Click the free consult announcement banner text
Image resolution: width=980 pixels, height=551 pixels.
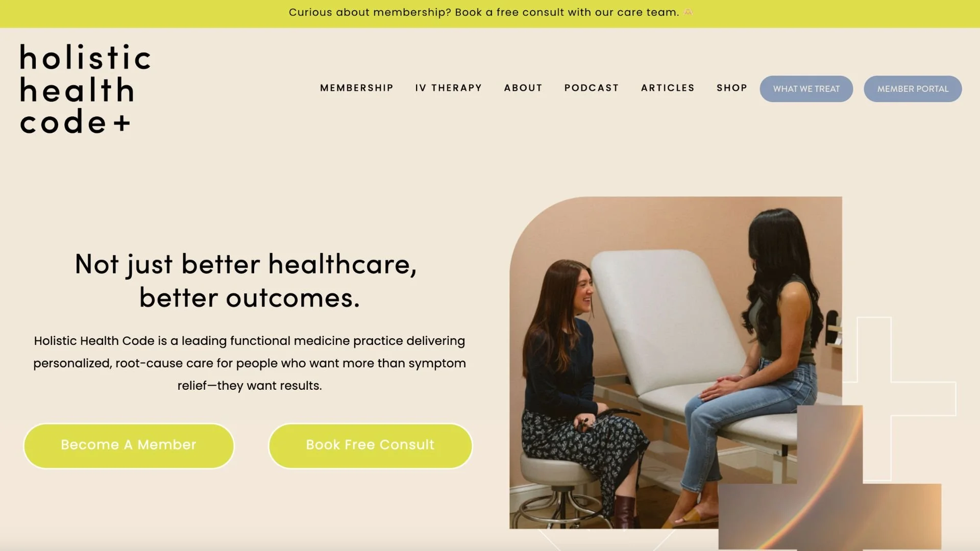[484, 12]
